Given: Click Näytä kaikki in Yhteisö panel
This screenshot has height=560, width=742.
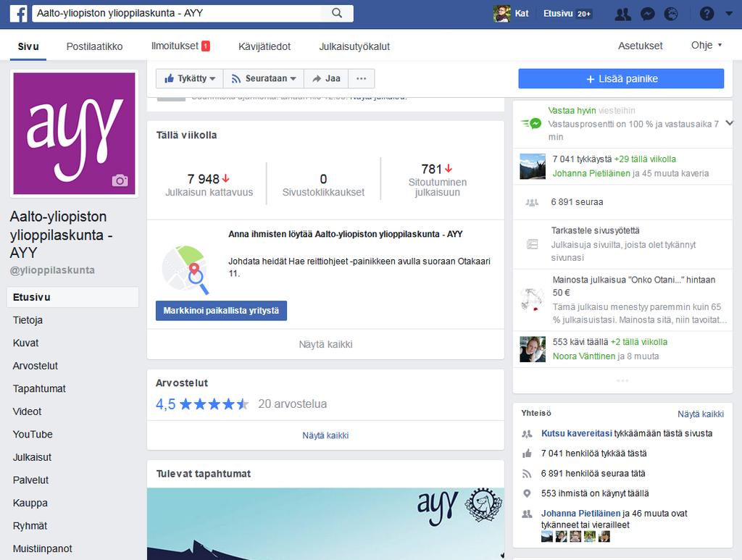Looking at the screenshot, I should point(701,414).
